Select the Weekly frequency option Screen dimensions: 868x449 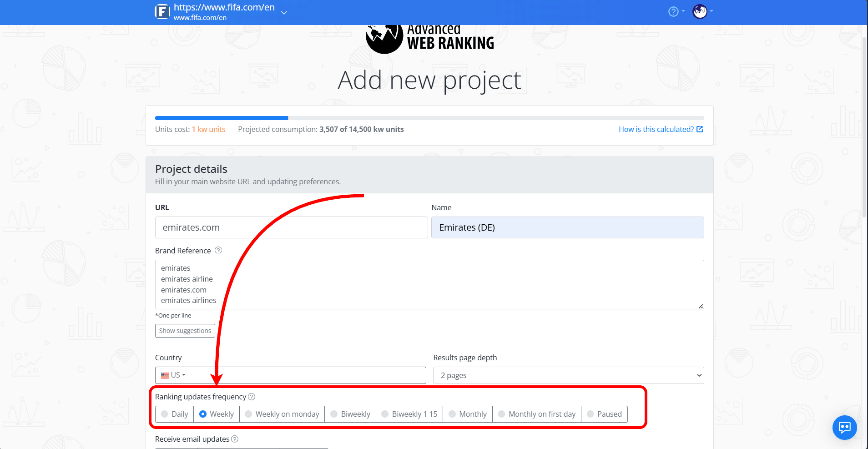click(x=217, y=414)
